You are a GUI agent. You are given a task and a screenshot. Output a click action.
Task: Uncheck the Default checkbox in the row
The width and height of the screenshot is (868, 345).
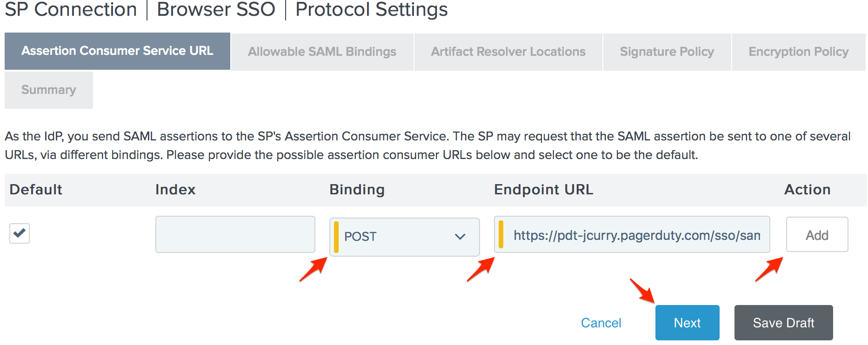tap(20, 233)
